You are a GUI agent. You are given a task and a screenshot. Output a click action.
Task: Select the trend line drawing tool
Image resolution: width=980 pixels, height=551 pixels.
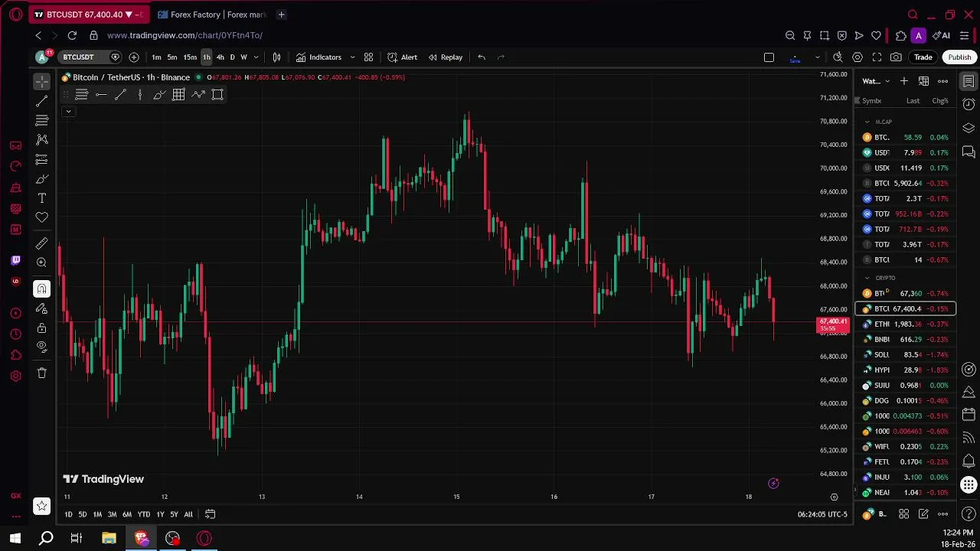click(x=42, y=101)
